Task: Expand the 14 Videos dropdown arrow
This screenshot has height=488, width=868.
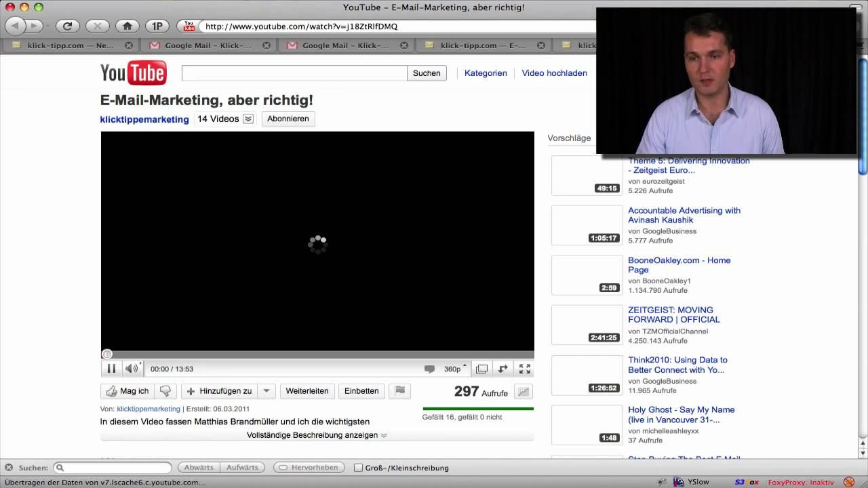Action: tap(248, 119)
